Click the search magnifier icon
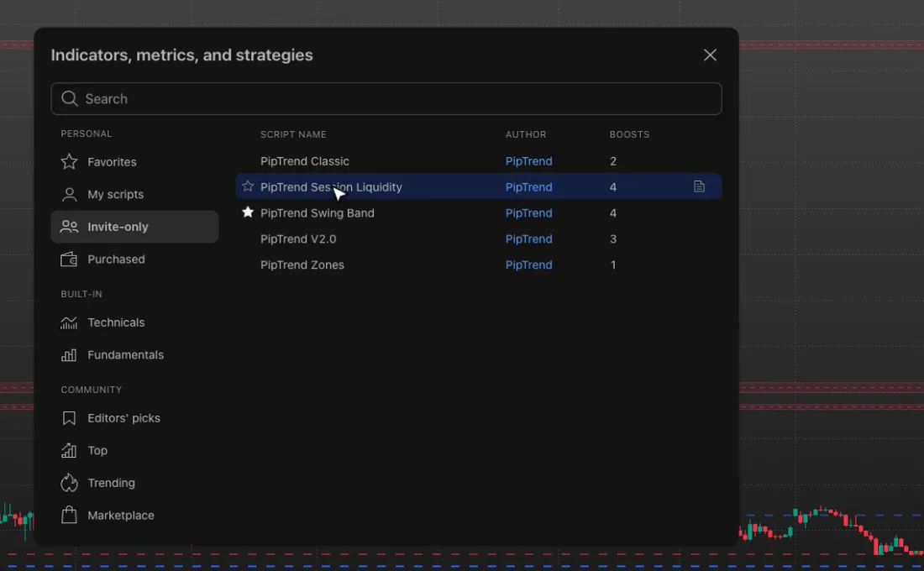This screenshot has height=571, width=924. click(x=70, y=98)
